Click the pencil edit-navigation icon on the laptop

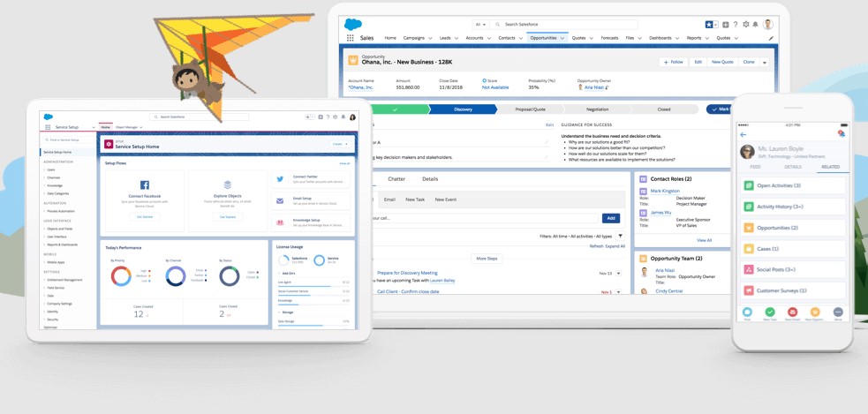tap(771, 39)
